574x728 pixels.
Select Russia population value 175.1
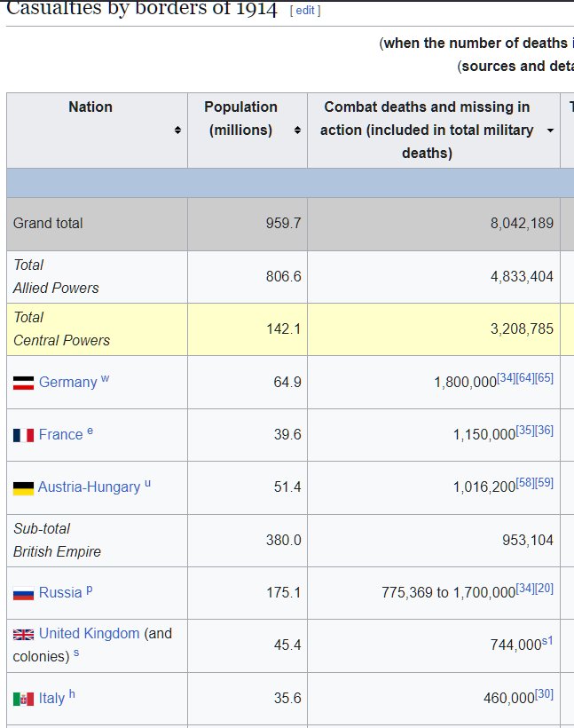pyautogui.click(x=284, y=593)
